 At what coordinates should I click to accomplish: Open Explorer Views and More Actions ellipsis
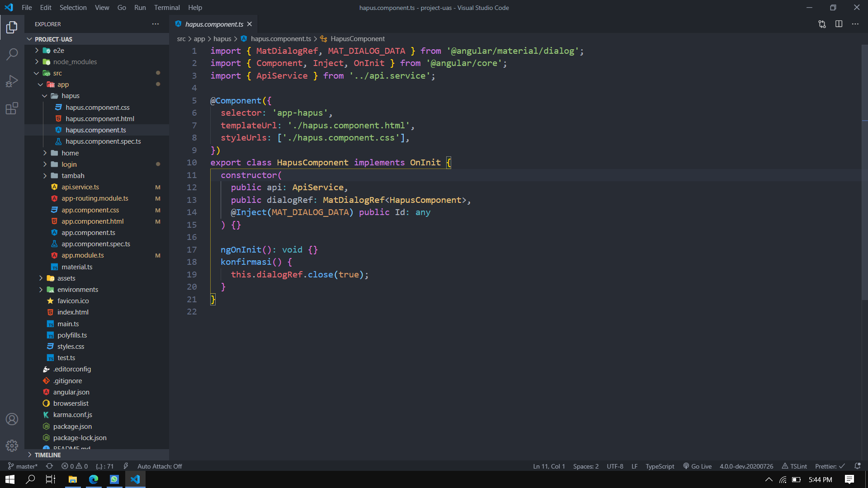pos(156,24)
